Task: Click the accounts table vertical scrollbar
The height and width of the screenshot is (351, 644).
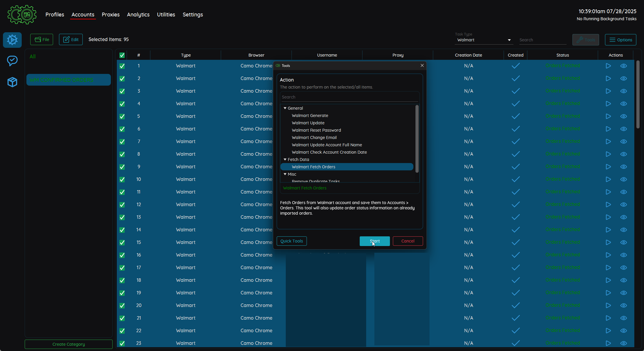Action: [x=638, y=94]
